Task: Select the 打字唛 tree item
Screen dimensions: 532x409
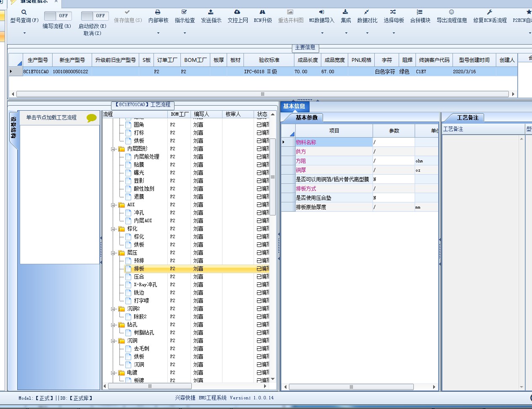Action: (141, 300)
